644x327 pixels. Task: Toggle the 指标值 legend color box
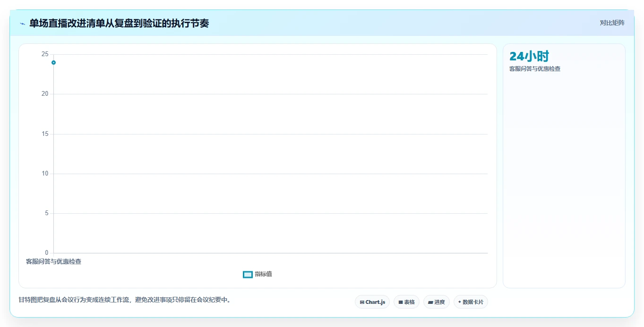pyautogui.click(x=248, y=275)
